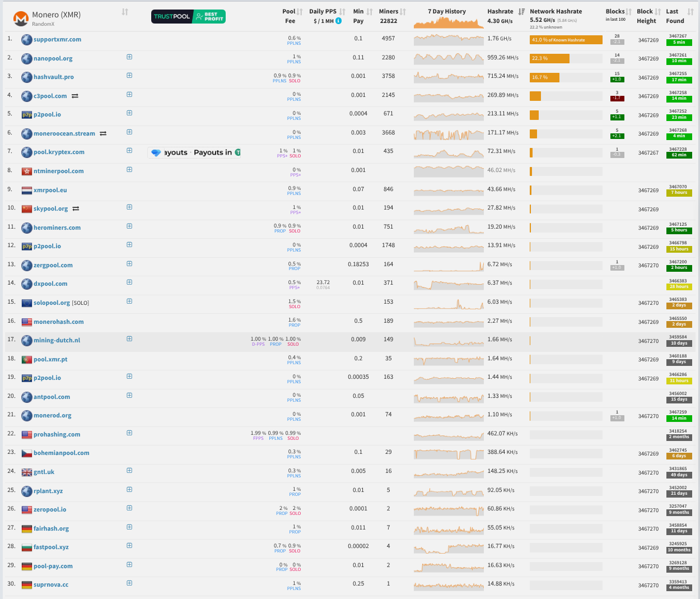Click the UK flag beside gntl.uk
Image resolution: width=700 pixels, height=599 pixels.
tap(26, 472)
